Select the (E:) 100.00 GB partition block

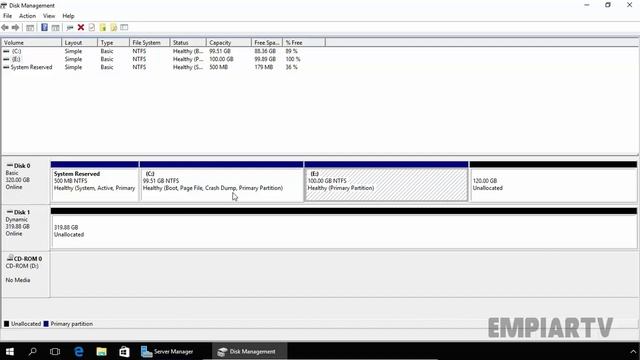coord(386,181)
